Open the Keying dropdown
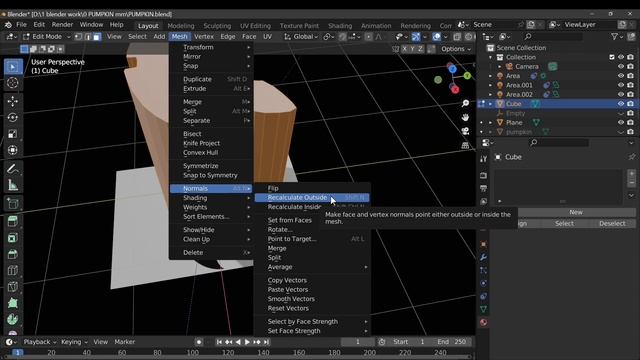 click(x=74, y=342)
